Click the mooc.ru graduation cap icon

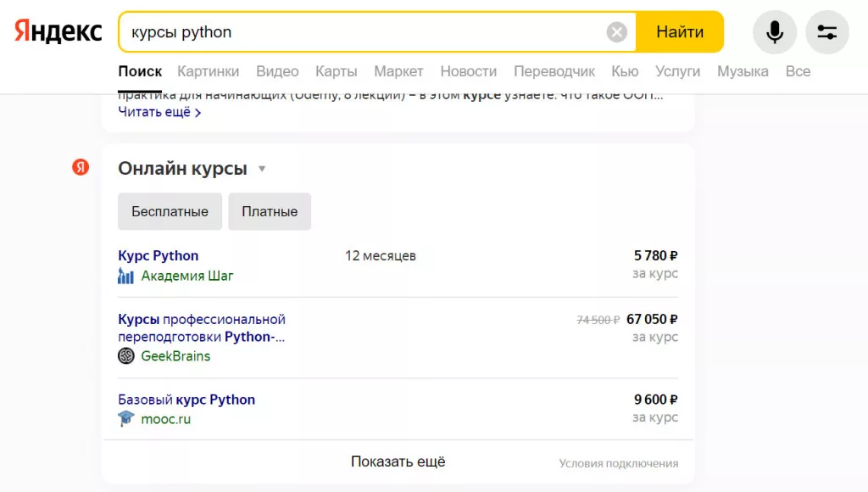click(126, 418)
